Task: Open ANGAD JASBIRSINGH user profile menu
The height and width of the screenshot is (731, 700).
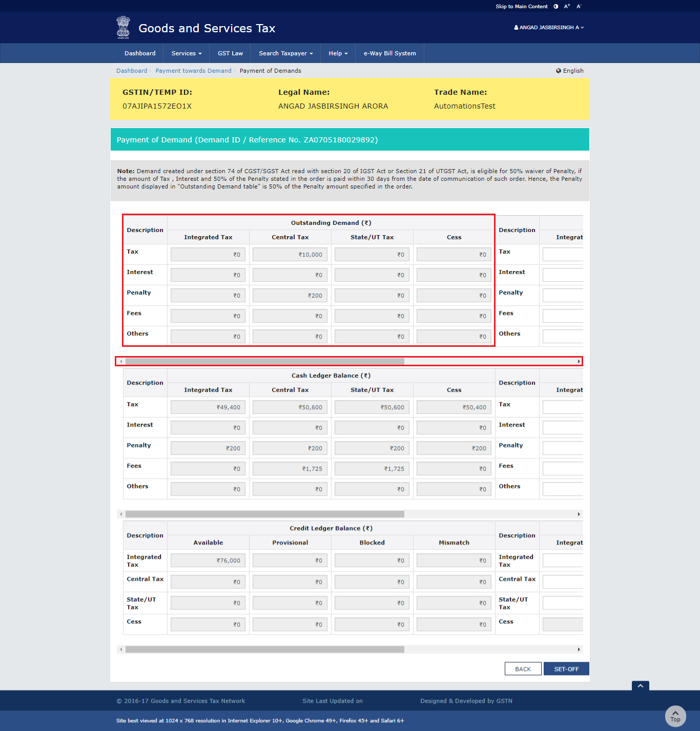Action: click(549, 28)
